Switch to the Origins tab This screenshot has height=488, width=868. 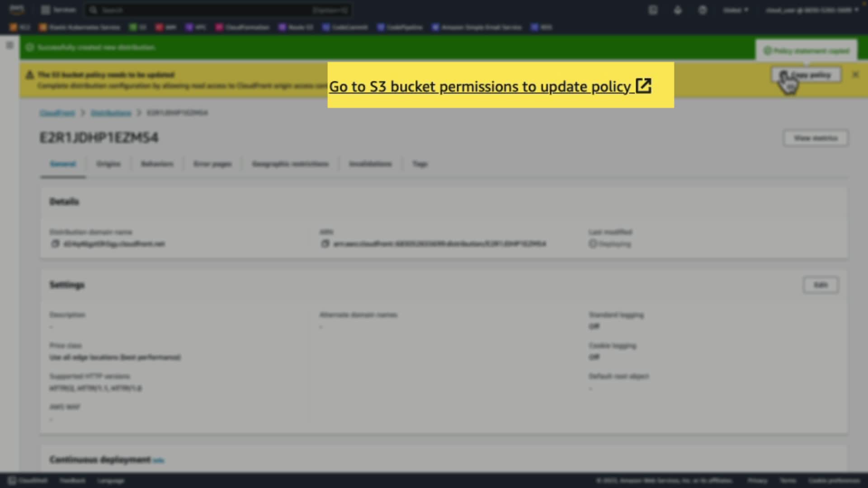(108, 164)
